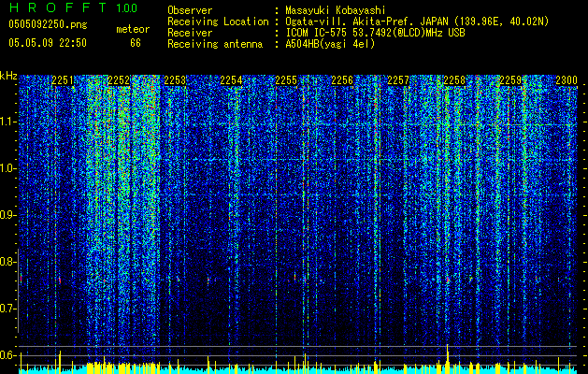This screenshot has width=588, height=374.
Task: Click the 2255 time marker
Action: coord(286,80)
